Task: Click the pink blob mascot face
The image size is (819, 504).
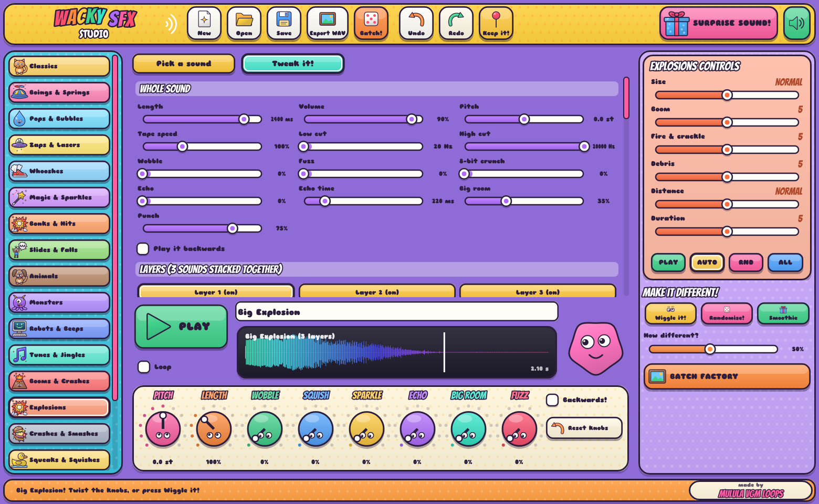Action: [x=596, y=348]
